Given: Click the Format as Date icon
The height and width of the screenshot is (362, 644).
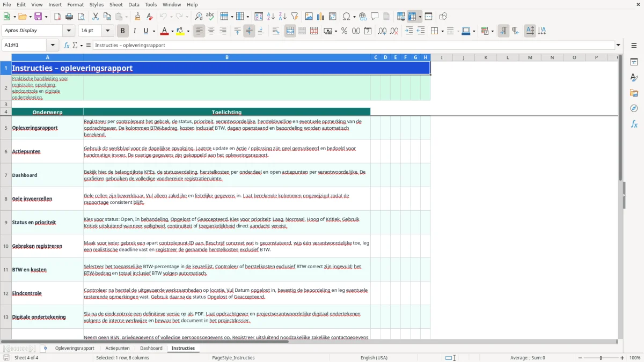Looking at the screenshot, I should (368, 31).
